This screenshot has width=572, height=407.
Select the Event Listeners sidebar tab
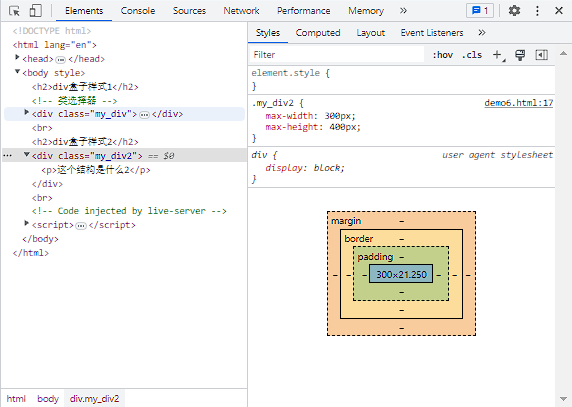point(432,33)
